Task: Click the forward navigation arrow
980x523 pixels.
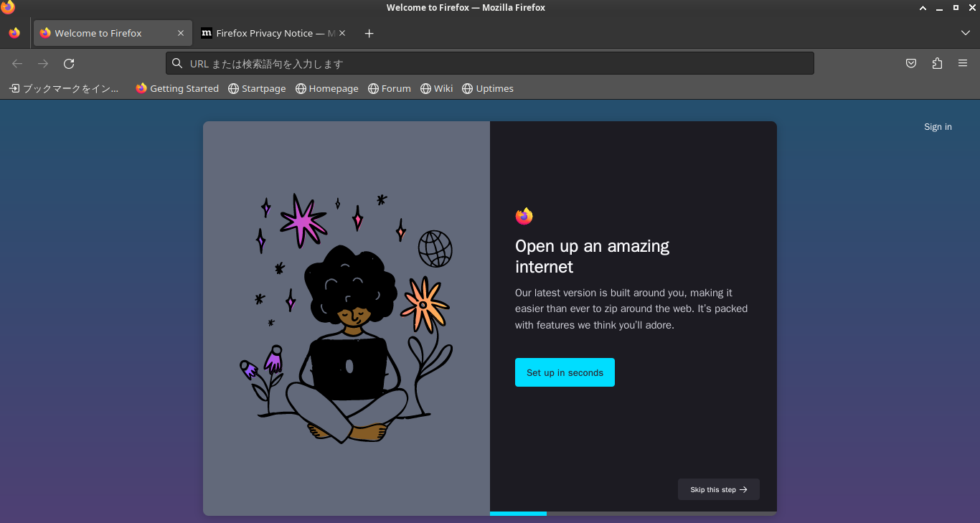Action: point(43,64)
